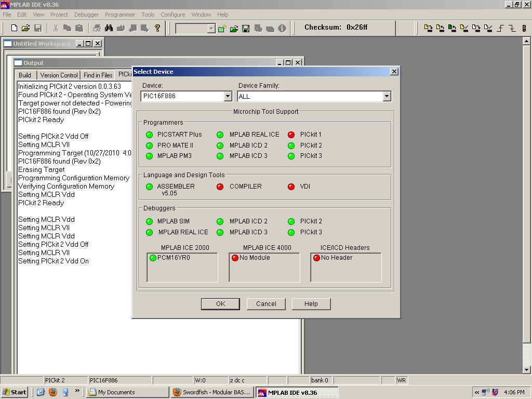Click the red security shield tray icon
532x399 pixels.
pos(495,392)
